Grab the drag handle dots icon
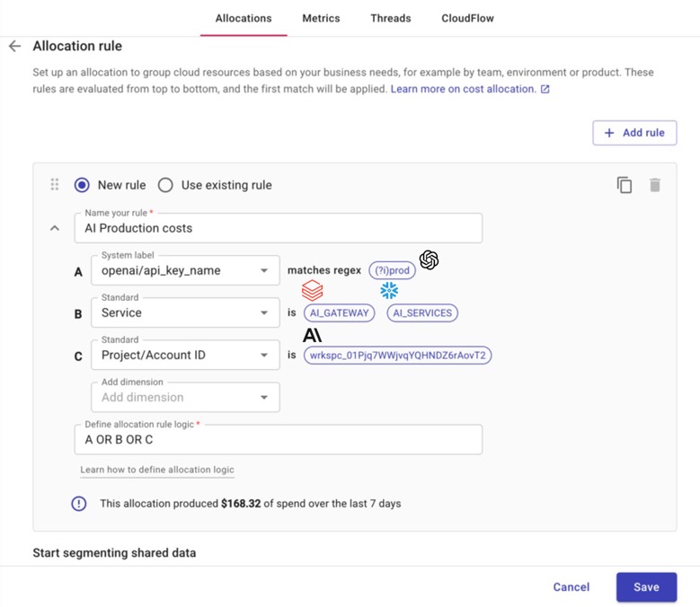Screen dimensions: 700x607 pos(55,185)
